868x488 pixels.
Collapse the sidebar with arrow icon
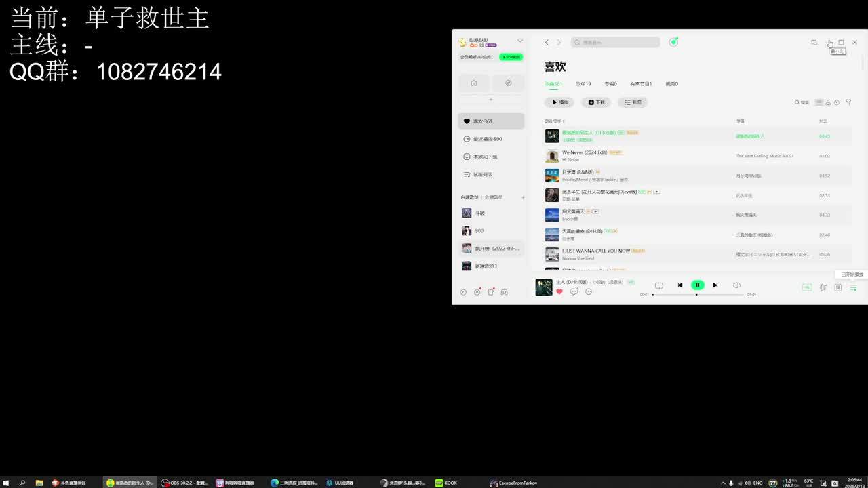463,292
